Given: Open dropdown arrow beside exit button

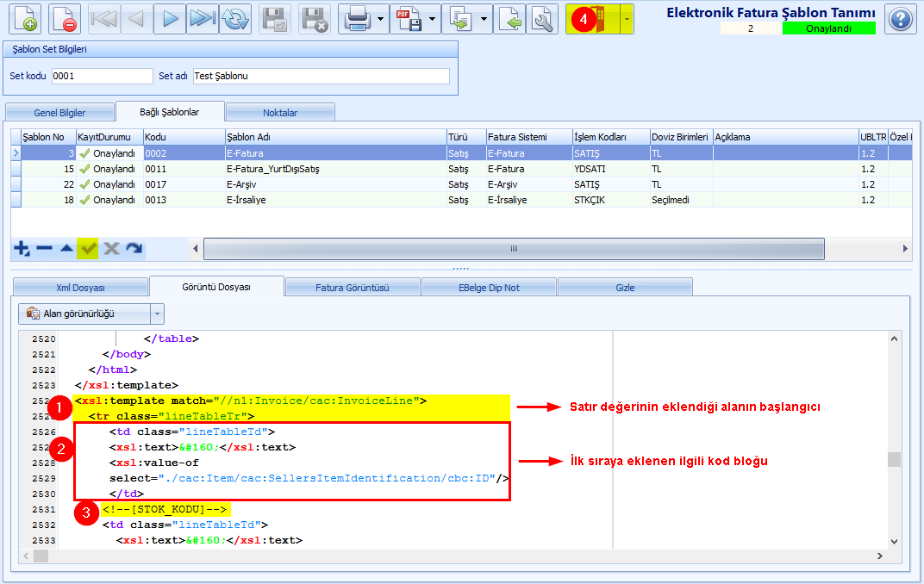Looking at the screenshot, I should click(x=627, y=19).
